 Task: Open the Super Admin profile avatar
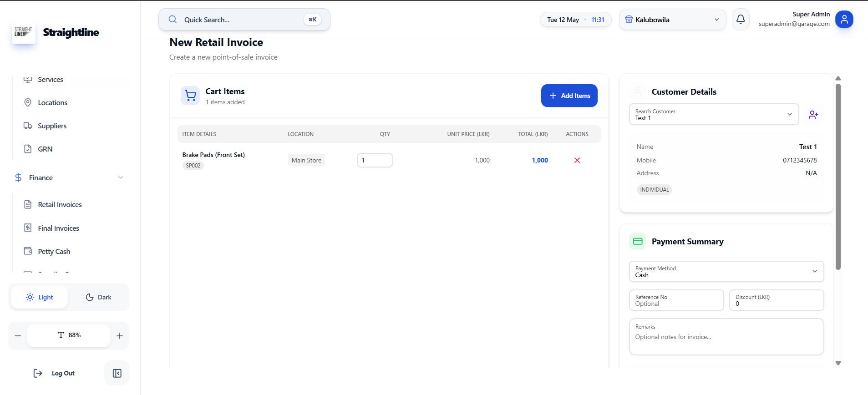click(x=844, y=19)
